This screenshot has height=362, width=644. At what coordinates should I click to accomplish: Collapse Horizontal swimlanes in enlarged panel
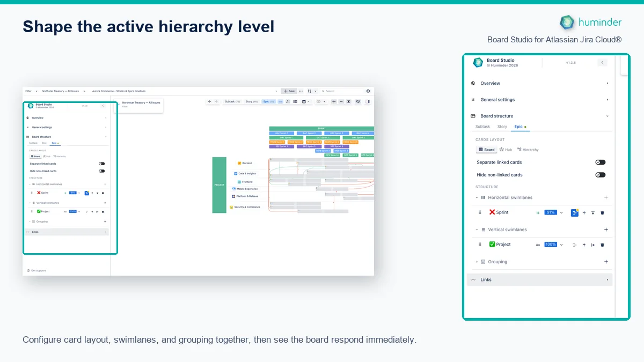(x=477, y=197)
